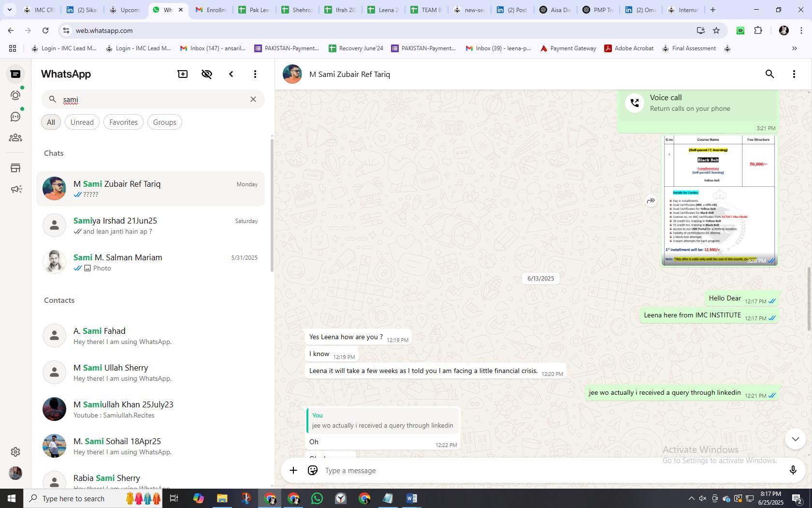Click quoted reply 'jee wo actually' message
Image resolution: width=812 pixels, height=508 pixels.
(383, 420)
